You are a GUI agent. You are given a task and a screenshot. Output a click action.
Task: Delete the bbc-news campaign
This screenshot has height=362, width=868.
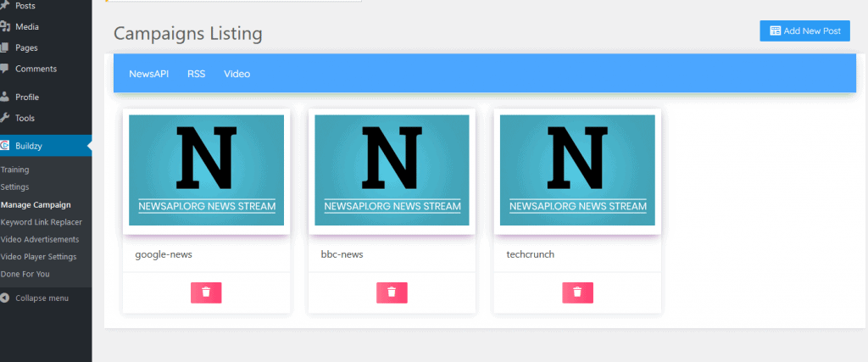click(x=392, y=292)
